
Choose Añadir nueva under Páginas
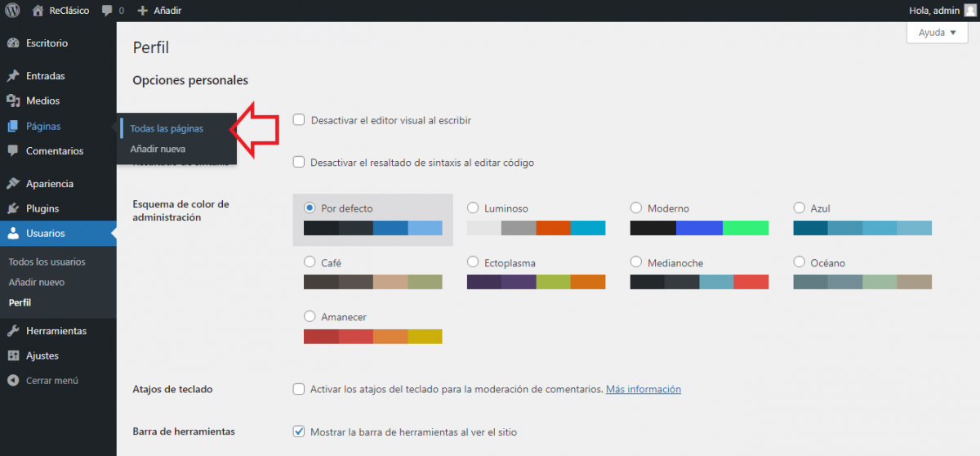(158, 149)
